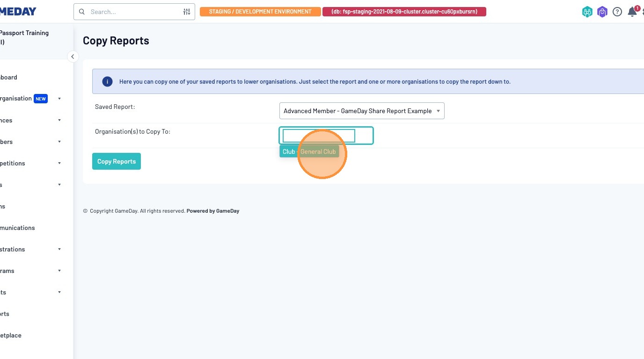Click the copyright GameDay footer text
The image size is (644, 359).
tap(134, 211)
